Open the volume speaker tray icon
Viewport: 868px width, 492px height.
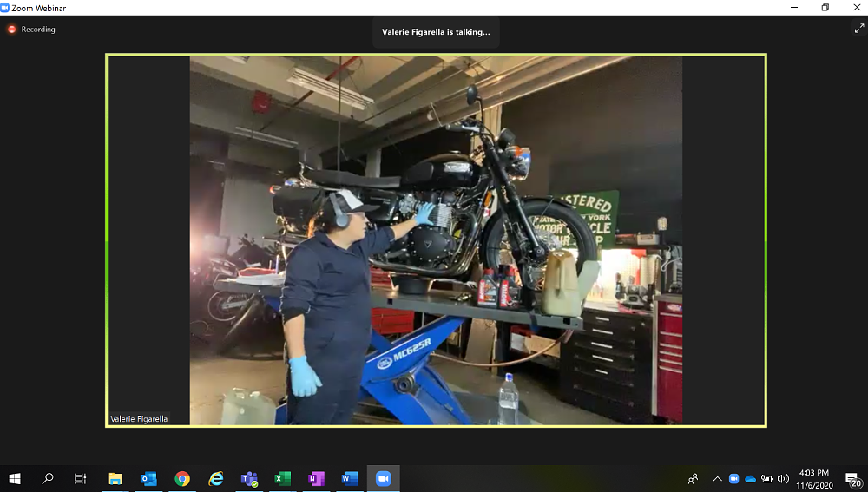point(783,479)
